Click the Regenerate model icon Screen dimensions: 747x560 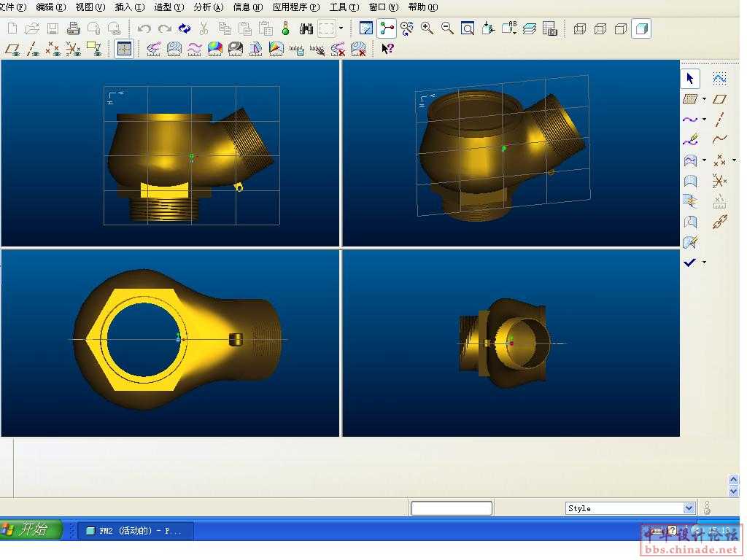pos(185,28)
